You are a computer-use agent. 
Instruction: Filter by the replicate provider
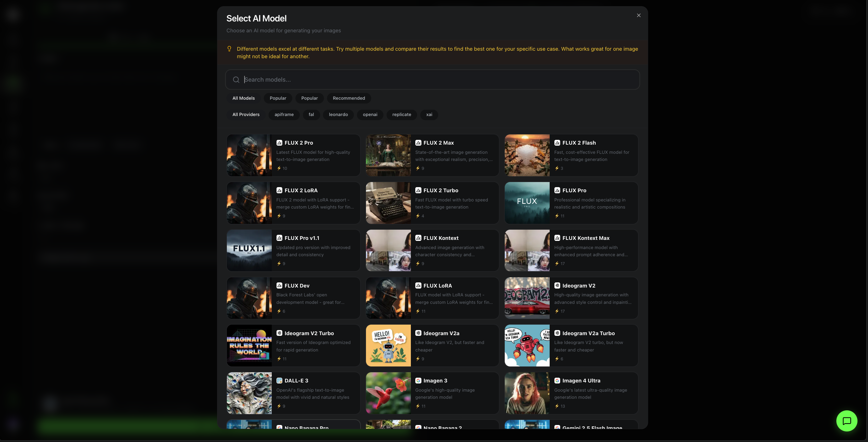click(x=401, y=115)
